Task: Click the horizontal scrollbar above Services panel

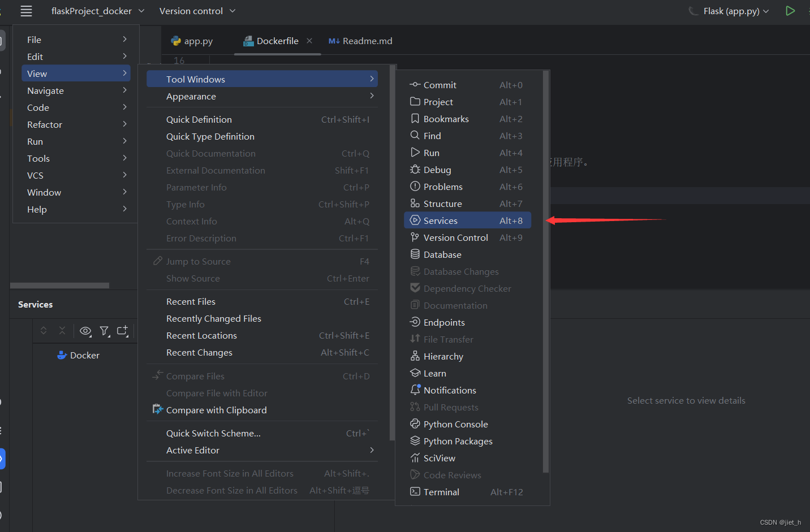Action: pyautogui.click(x=59, y=286)
